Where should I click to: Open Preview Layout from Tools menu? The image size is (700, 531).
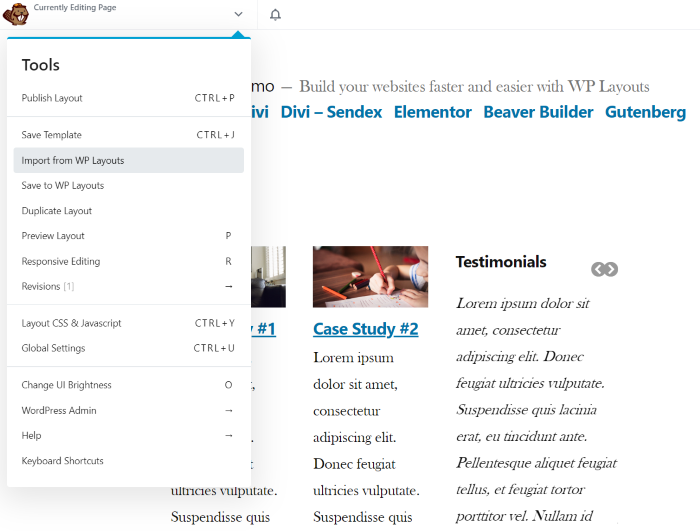pyautogui.click(x=129, y=236)
